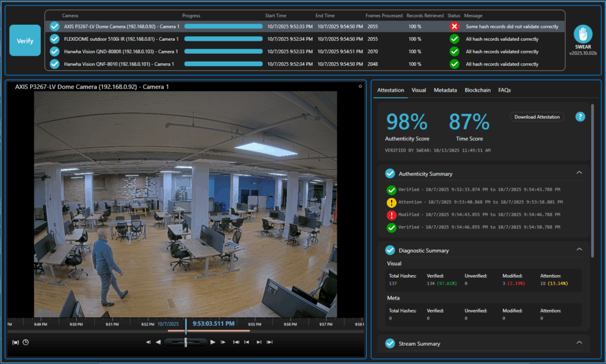Click the snapshot frame icon in player bar
This screenshot has height=364, width=606.
[x=16, y=342]
